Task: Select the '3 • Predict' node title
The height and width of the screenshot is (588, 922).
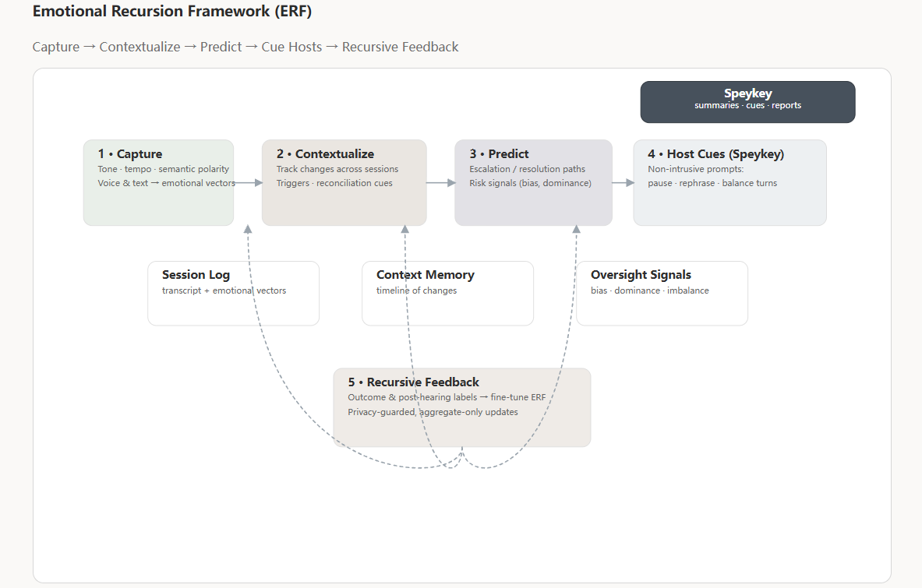Action: [x=500, y=154]
